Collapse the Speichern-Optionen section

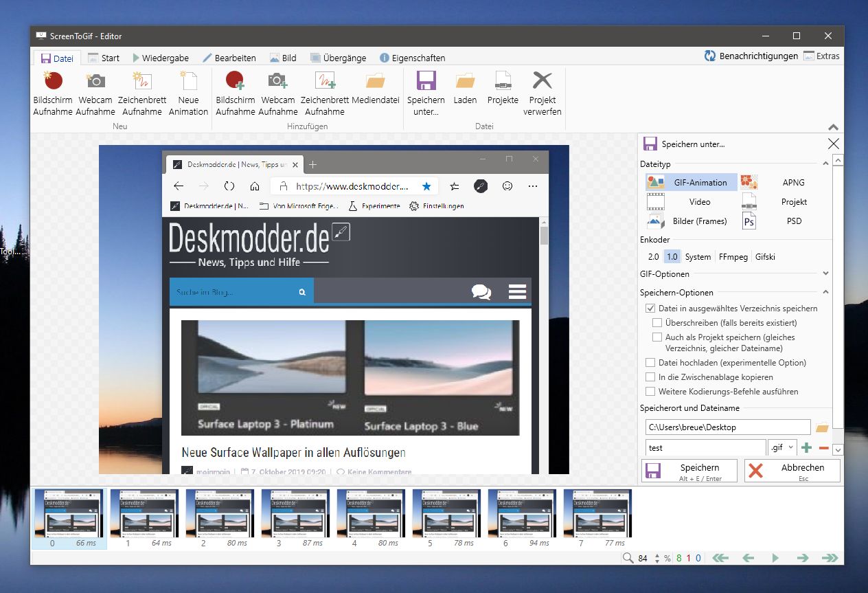[825, 292]
